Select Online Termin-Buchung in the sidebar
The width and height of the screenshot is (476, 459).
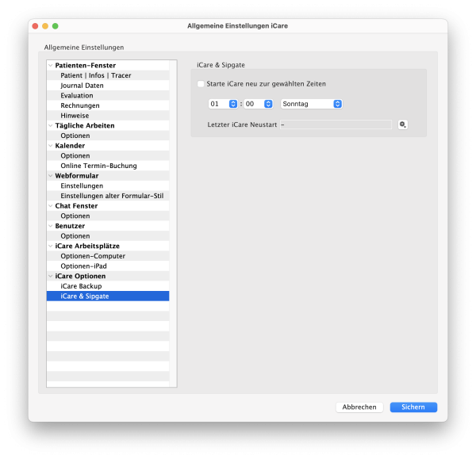[x=98, y=166]
